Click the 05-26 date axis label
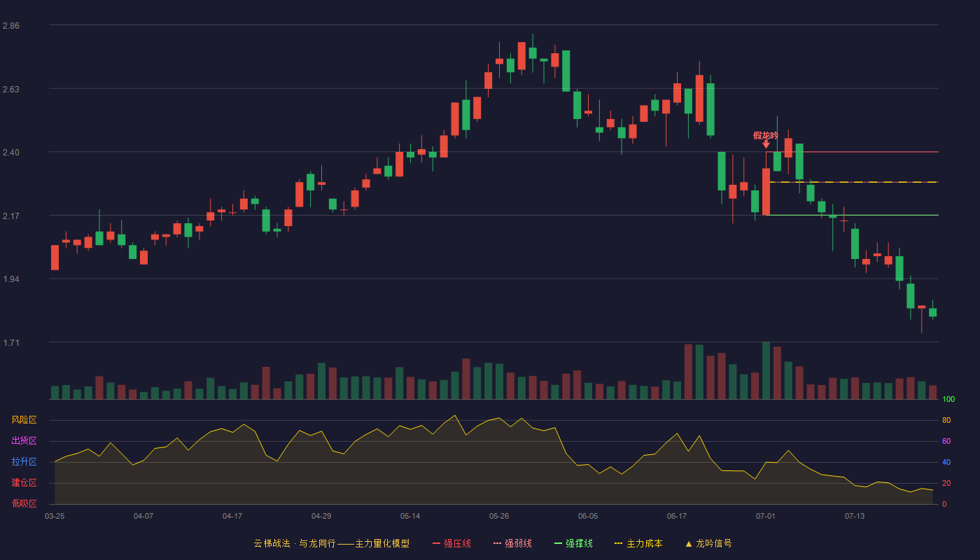Viewport: 980px width, 560px height. pyautogui.click(x=499, y=516)
